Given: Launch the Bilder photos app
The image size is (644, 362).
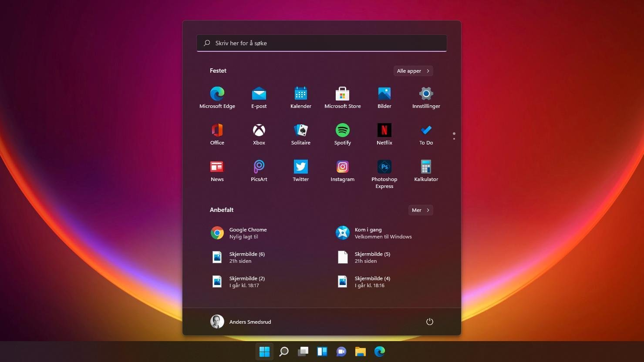Looking at the screenshot, I should 384,97.
